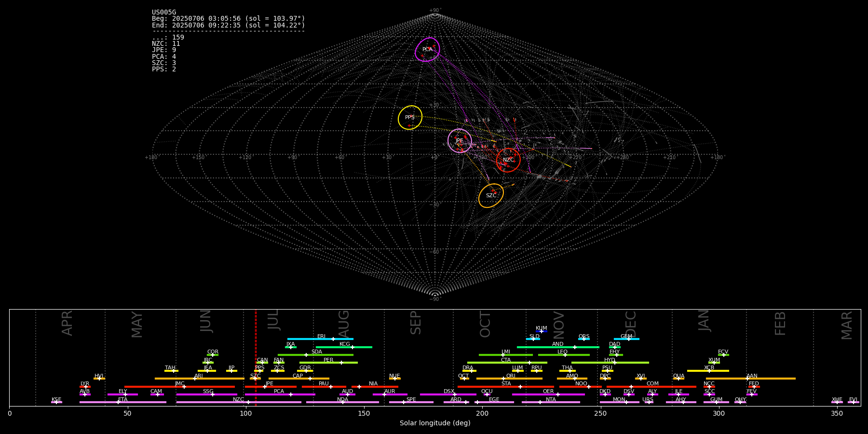The image size is (868, 434).
Task: Select the JMC shower bar in timeline
Action: 180,386
